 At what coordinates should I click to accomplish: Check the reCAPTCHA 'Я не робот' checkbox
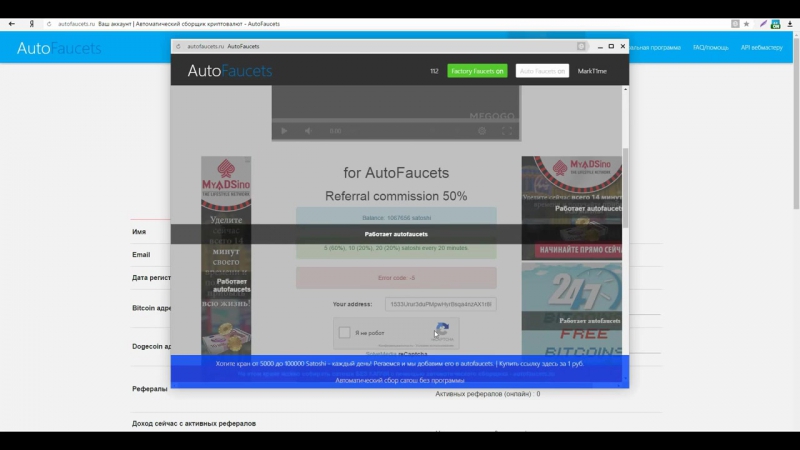(345, 333)
